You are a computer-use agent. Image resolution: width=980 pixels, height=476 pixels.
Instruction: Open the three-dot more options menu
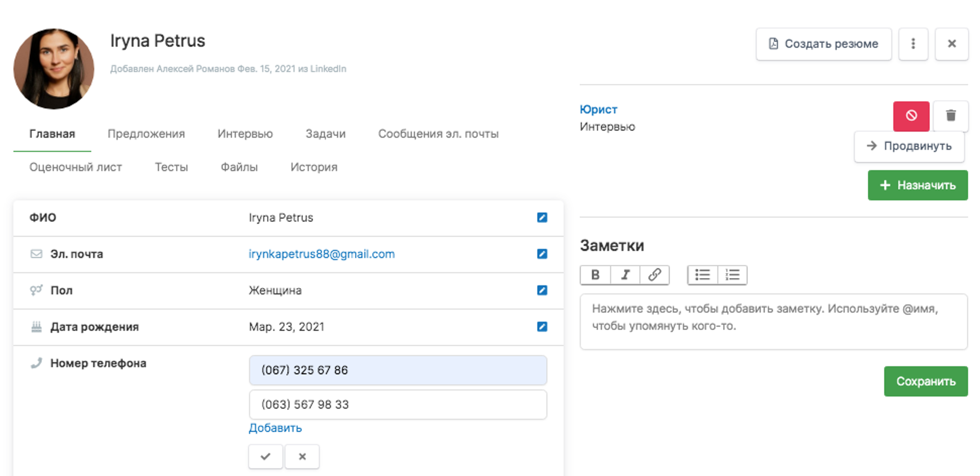point(913,44)
